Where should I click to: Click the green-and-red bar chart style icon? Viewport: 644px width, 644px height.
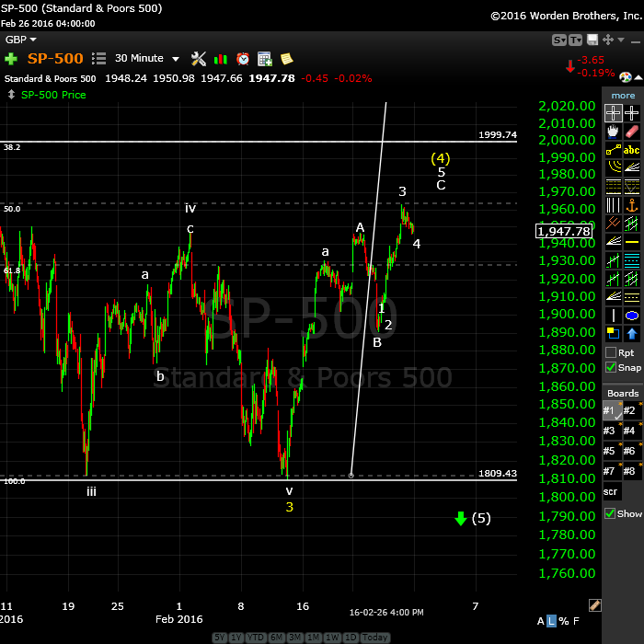[221, 59]
